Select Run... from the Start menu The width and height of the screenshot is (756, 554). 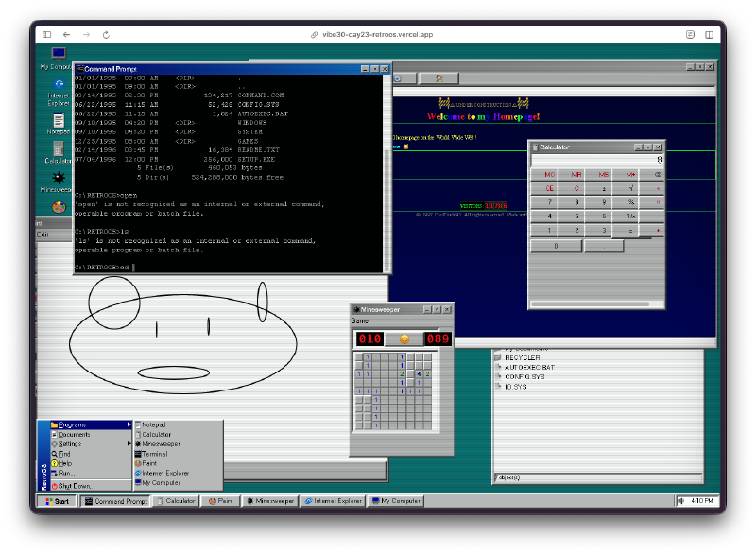(68, 471)
